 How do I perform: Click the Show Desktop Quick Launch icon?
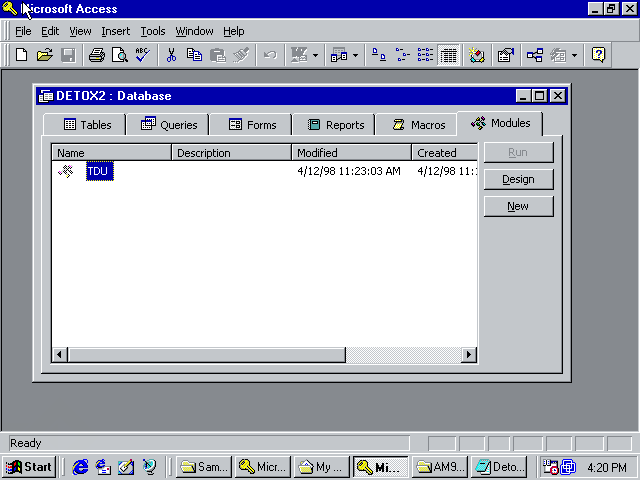[126, 467]
